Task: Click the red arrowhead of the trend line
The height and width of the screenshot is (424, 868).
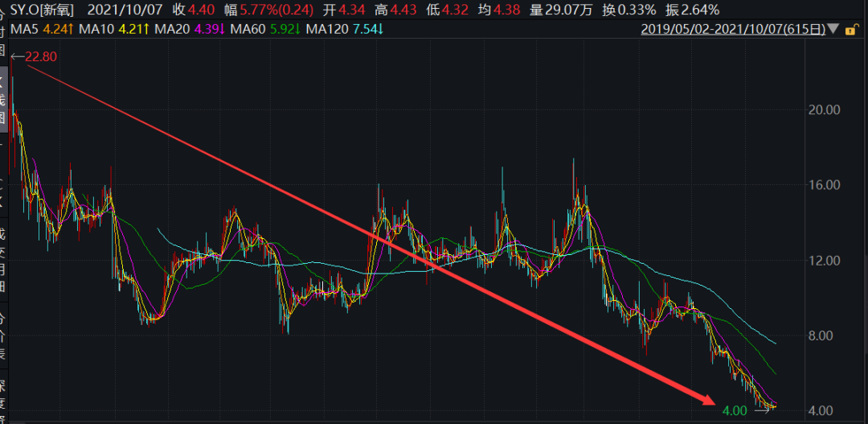Action: (706, 399)
